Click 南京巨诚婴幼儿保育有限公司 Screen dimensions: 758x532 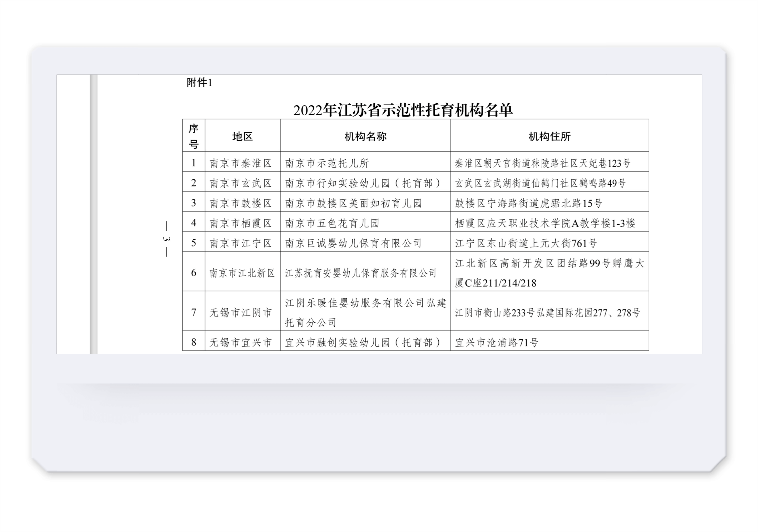pos(354,243)
